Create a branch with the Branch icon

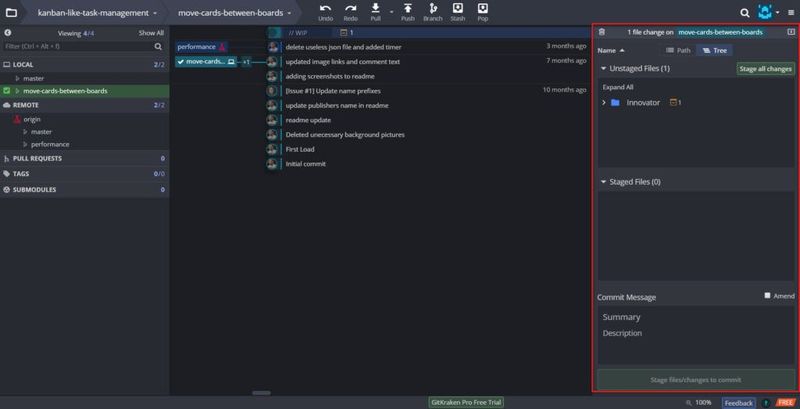coord(432,9)
